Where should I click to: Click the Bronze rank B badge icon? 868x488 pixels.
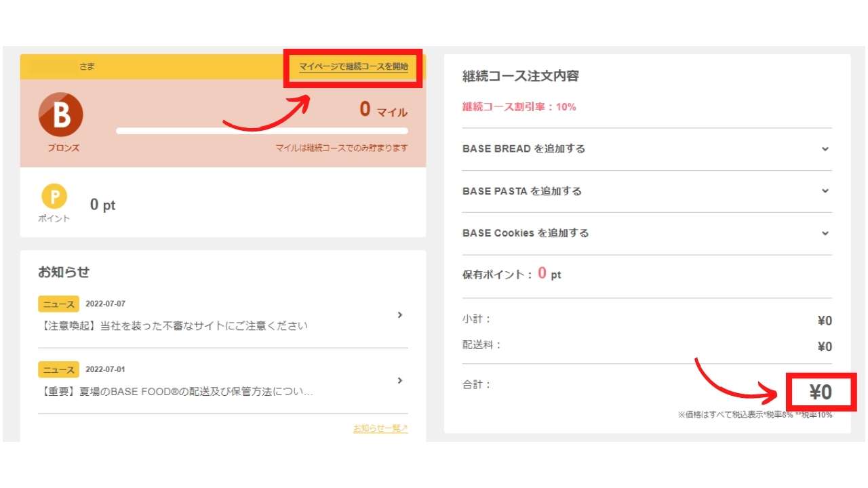tap(61, 115)
